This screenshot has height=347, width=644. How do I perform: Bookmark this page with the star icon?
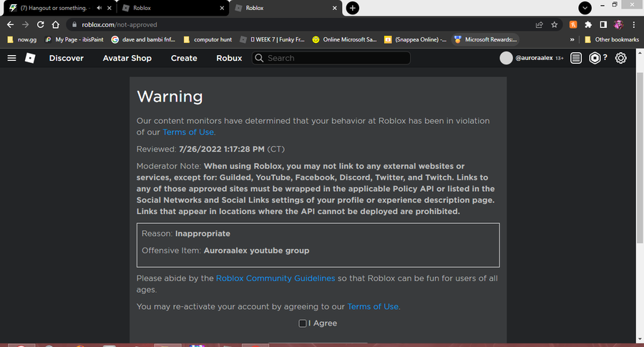coord(555,24)
